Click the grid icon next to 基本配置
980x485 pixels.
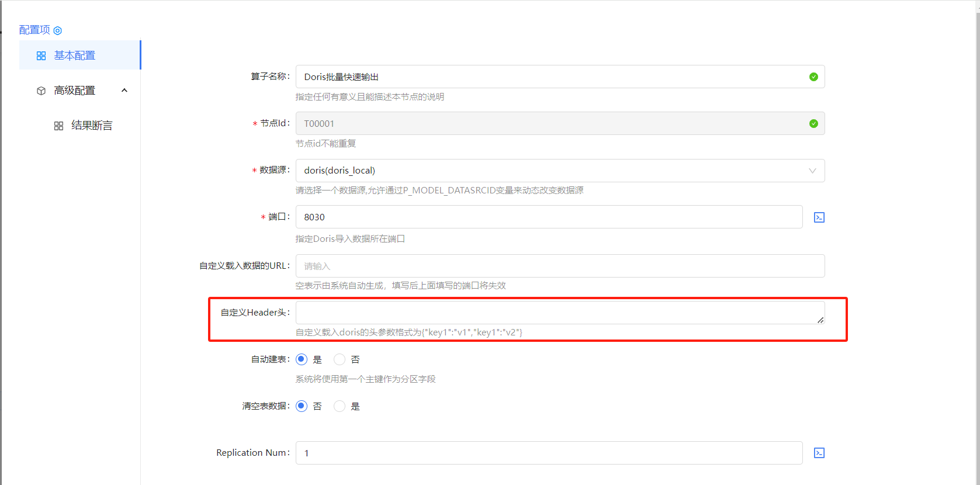41,56
